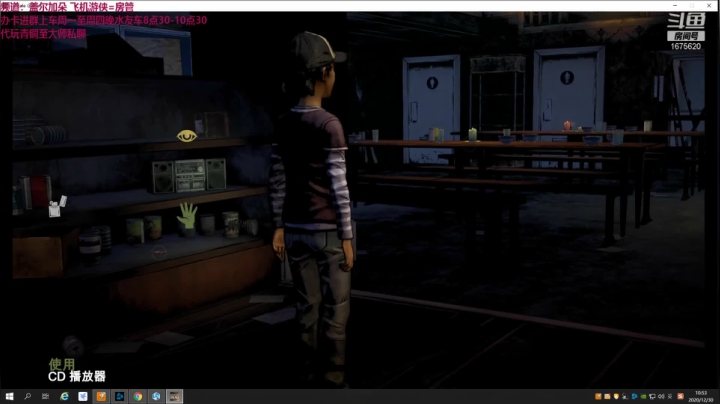Switch to Google Chrome on the taskbar

[138, 396]
